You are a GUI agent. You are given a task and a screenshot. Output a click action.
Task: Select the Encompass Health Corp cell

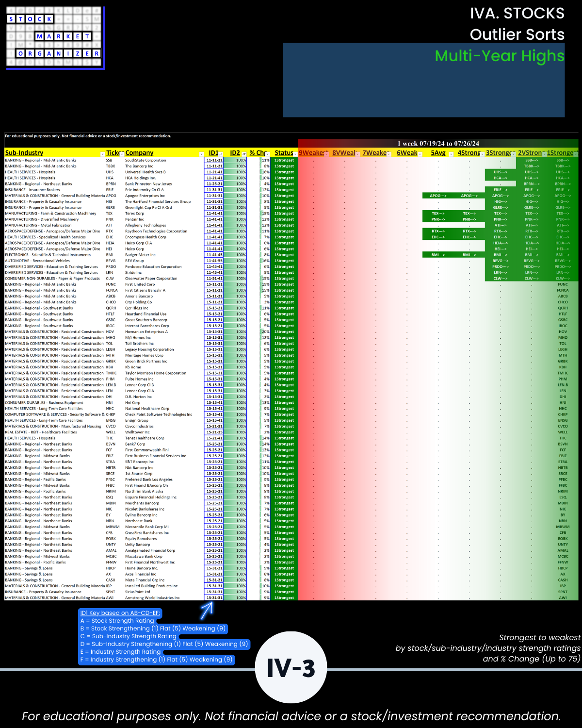tap(164, 237)
